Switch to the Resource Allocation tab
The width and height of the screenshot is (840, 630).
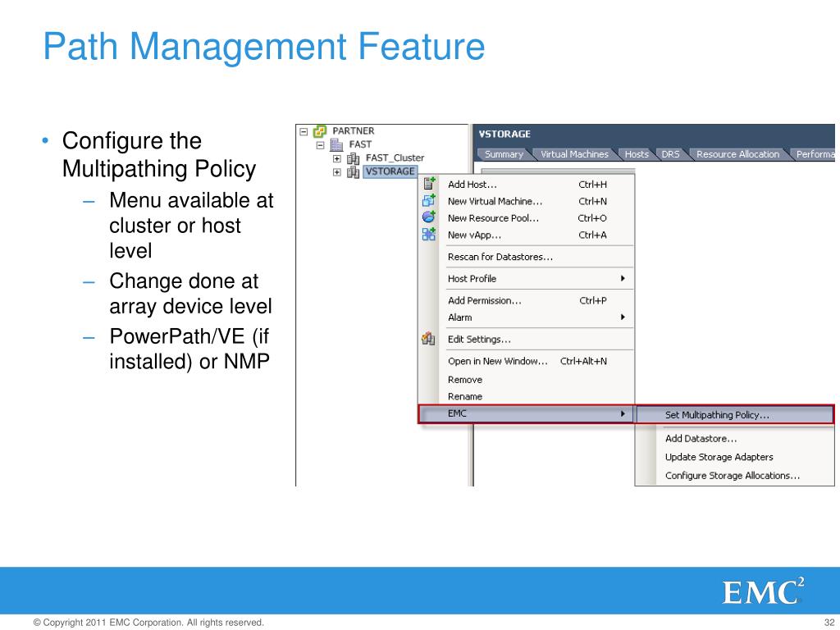coord(737,153)
